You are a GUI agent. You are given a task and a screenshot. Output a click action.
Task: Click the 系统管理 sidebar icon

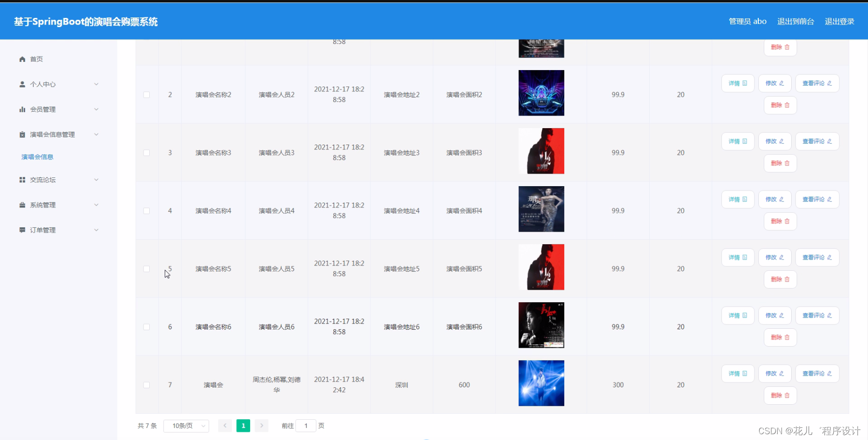point(22,205)
